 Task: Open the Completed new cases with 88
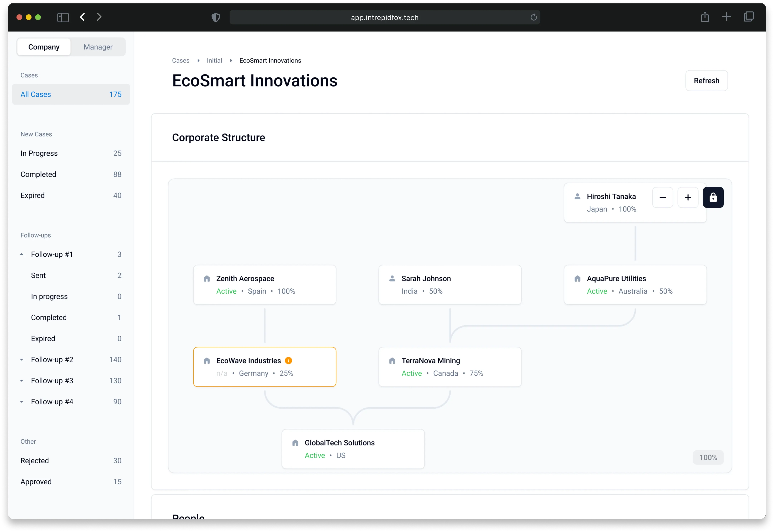click(71, 174)
